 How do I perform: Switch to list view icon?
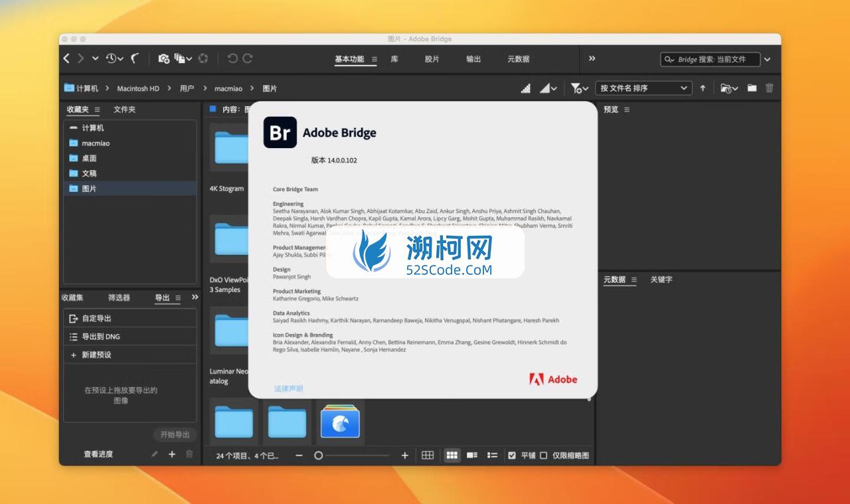coord(492,456)
